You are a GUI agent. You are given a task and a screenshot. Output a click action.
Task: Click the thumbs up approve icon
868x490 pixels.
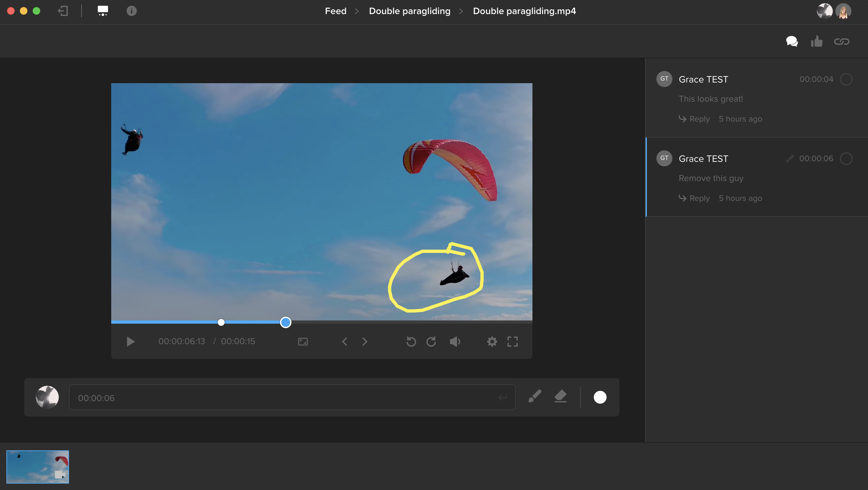pyautogui.click(x=817, y=42)
